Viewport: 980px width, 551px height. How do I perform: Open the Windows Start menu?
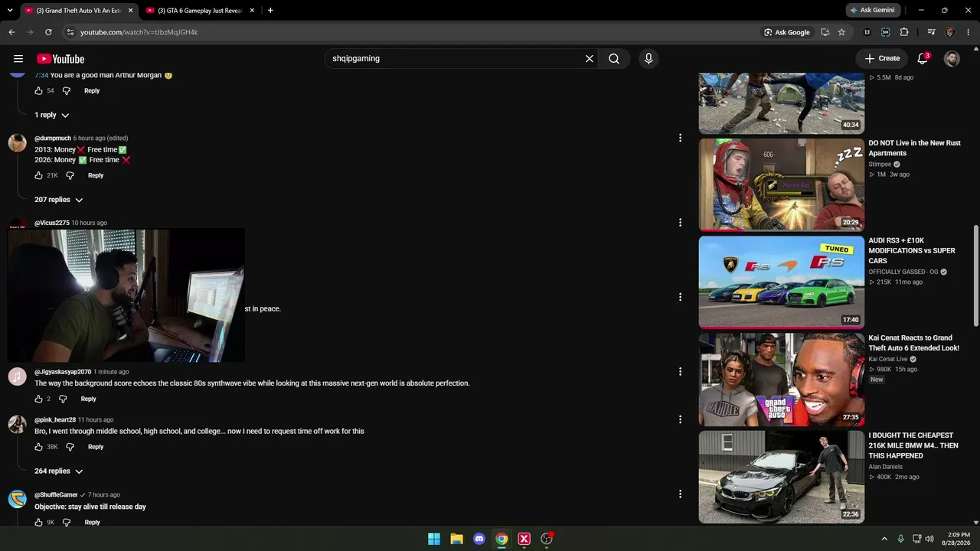point(434,539)
